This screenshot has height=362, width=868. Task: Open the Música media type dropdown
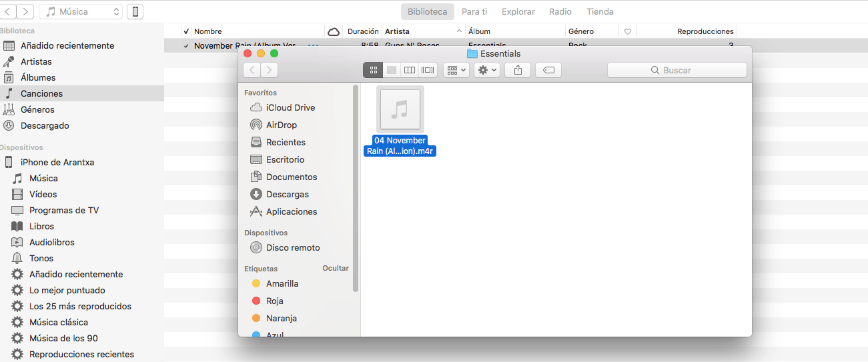point(81,11)
